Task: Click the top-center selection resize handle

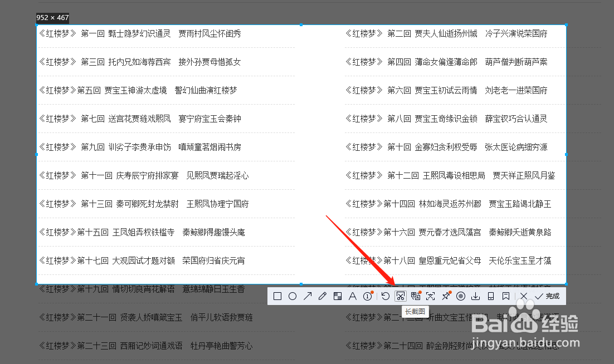Action: coord(301,24)
